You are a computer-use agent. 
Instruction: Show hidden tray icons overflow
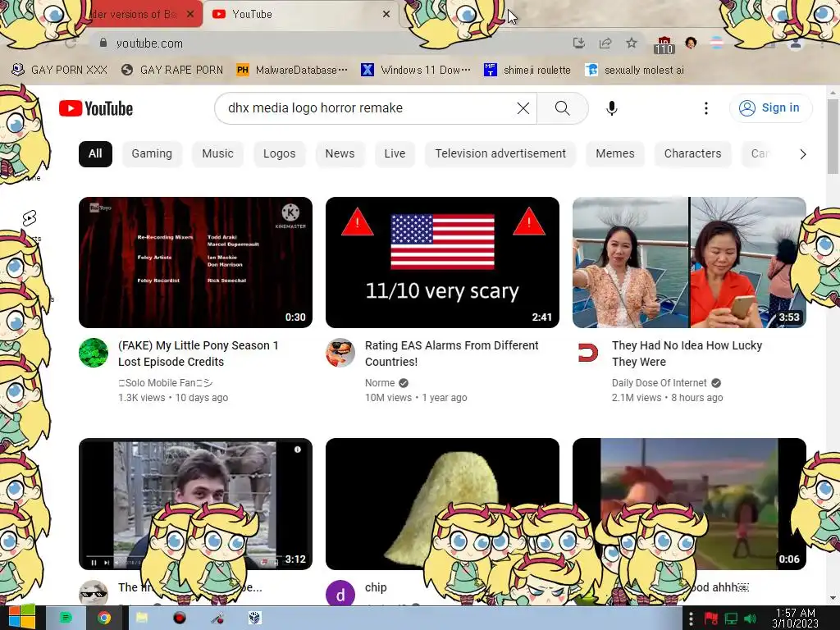coord(691,619)
